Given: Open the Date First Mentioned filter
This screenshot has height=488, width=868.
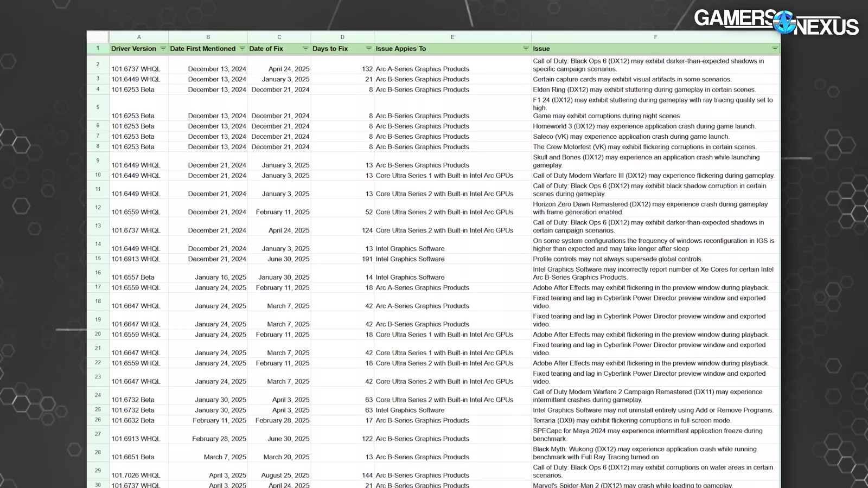Looking at the screenshot, I should click(242, 49).
